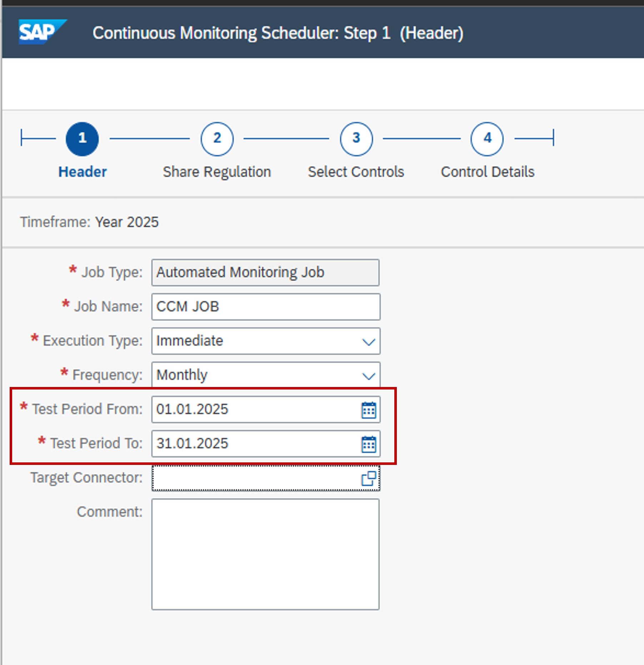Go to step 2 circle in roadmap
The image size is (644, 665).
click(x=217, y=139)
